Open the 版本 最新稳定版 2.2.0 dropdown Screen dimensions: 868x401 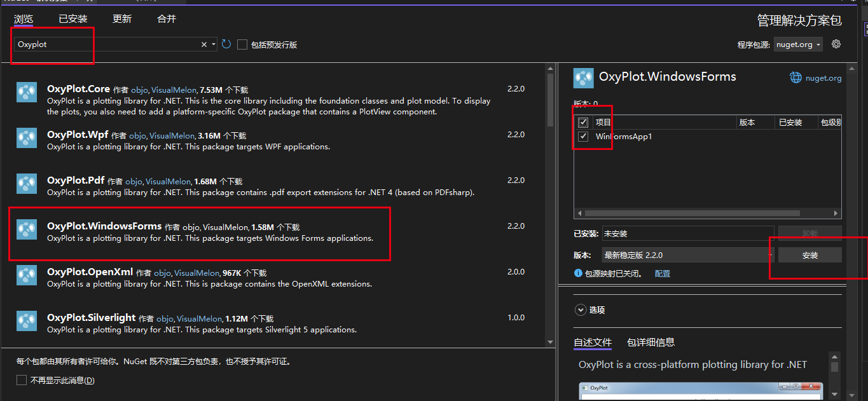(687, 255)
